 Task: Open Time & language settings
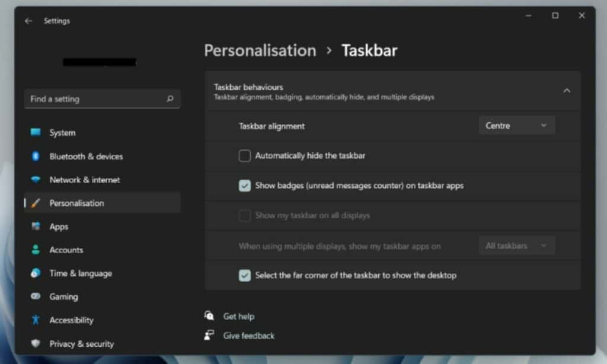(102, 273)
